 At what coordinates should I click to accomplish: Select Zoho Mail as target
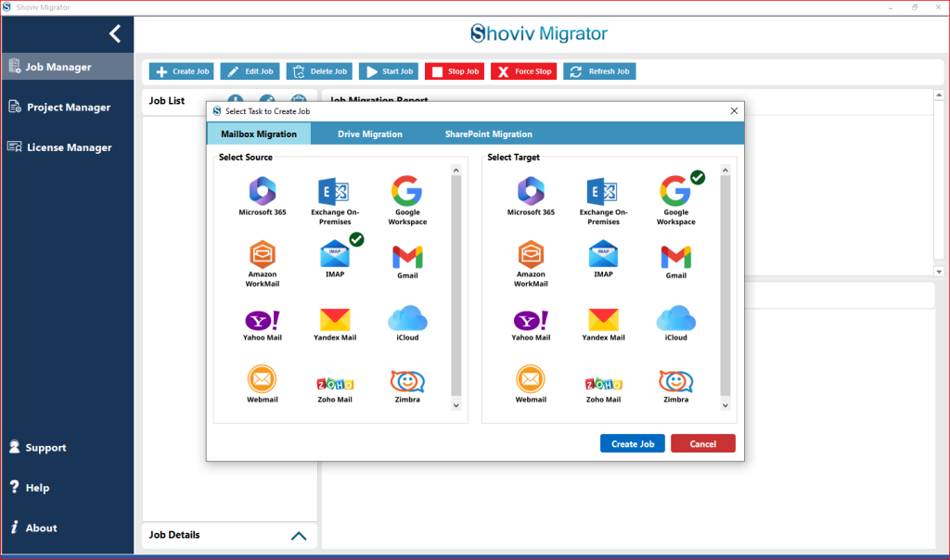pos(603,388)
